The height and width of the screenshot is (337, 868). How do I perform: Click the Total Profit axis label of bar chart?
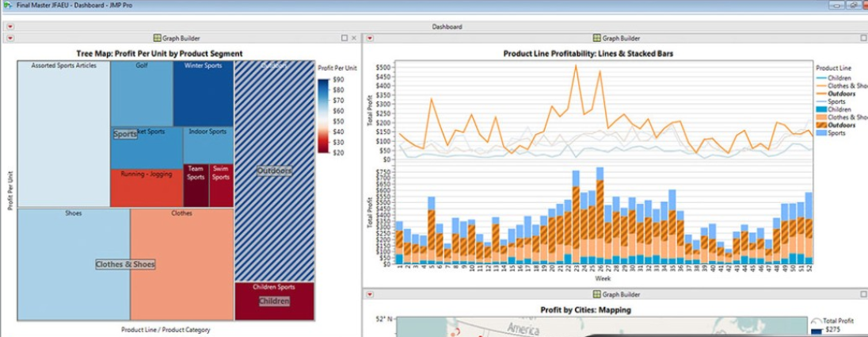(371, 213)
